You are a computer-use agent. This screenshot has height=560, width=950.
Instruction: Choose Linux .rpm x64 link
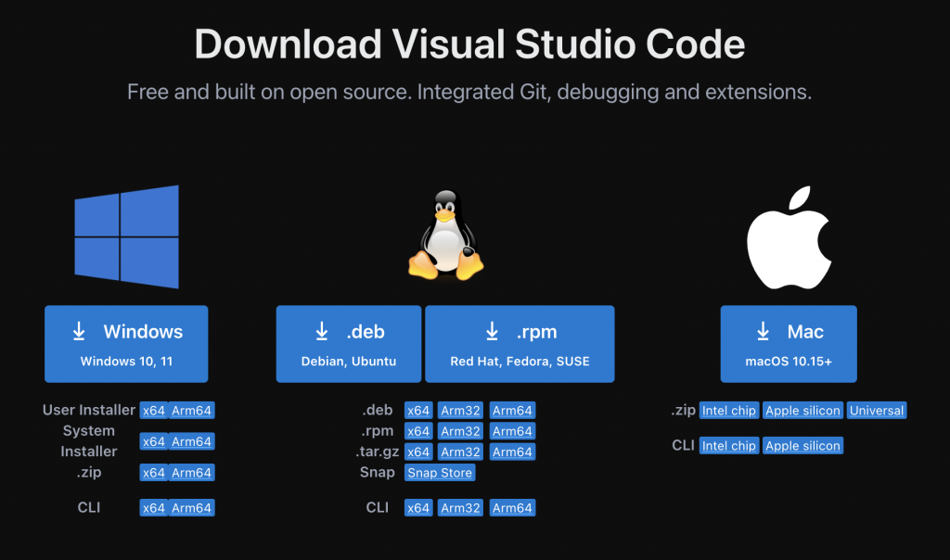coord(418,431)
